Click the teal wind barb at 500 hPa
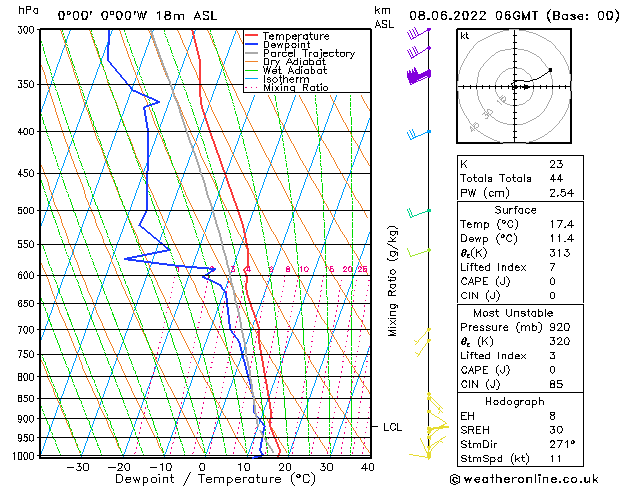This screenshot has height=486, width=629. point(419,213)
